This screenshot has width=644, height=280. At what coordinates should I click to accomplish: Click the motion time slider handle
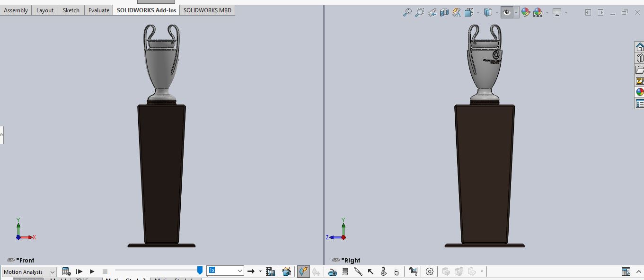tap(200, 270)
